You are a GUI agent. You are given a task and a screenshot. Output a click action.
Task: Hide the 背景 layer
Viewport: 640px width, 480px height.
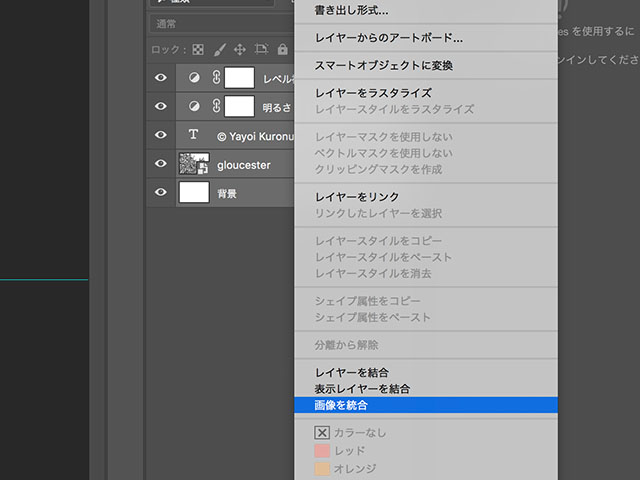(161, 192)
